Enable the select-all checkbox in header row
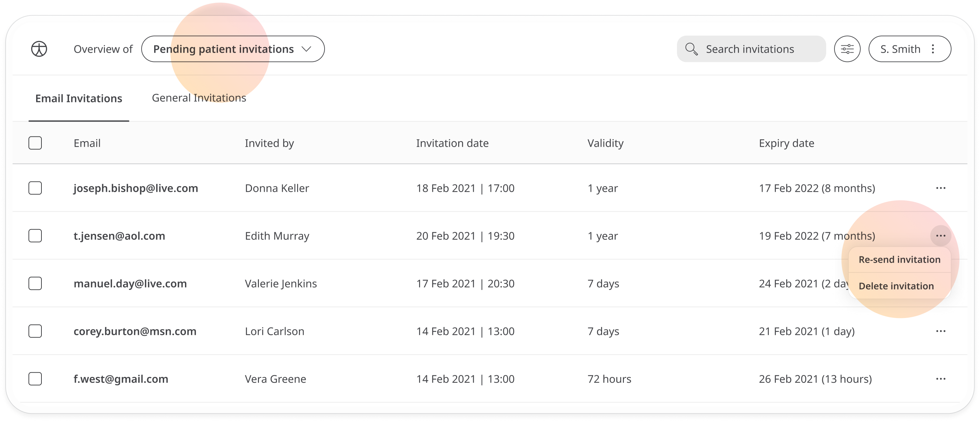Screen dimensions: 980x422 point(35,142)
